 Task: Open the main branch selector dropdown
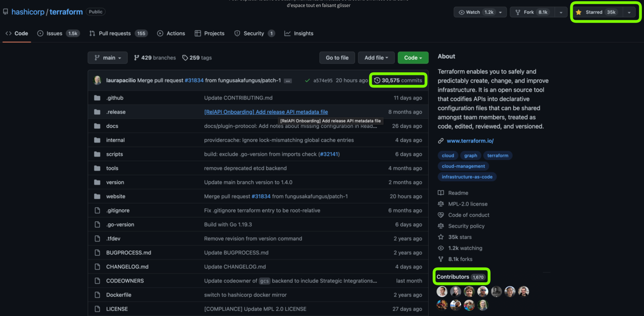coord(108,58)
